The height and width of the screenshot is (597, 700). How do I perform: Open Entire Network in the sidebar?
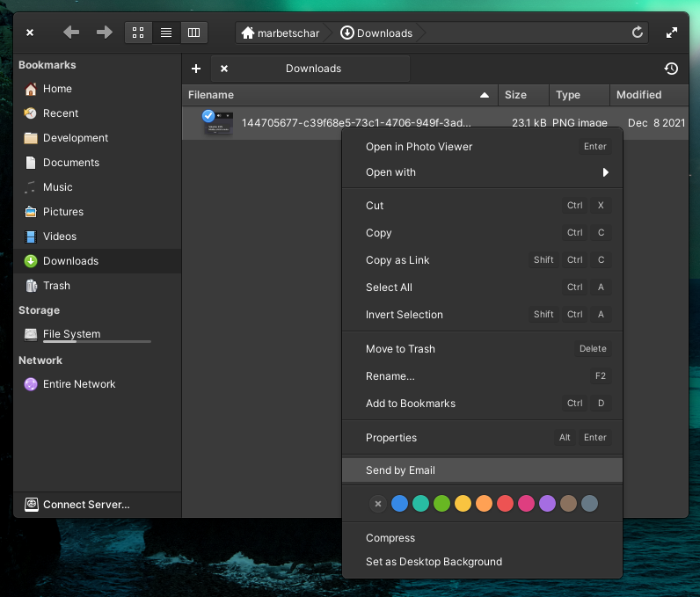coord(78,384)
